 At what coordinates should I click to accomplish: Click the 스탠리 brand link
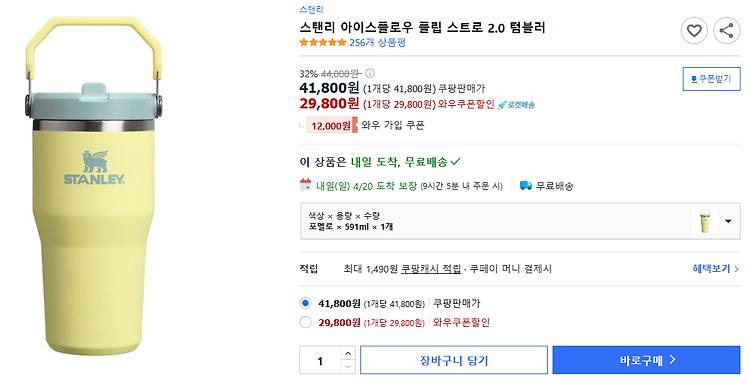(311, 9)
